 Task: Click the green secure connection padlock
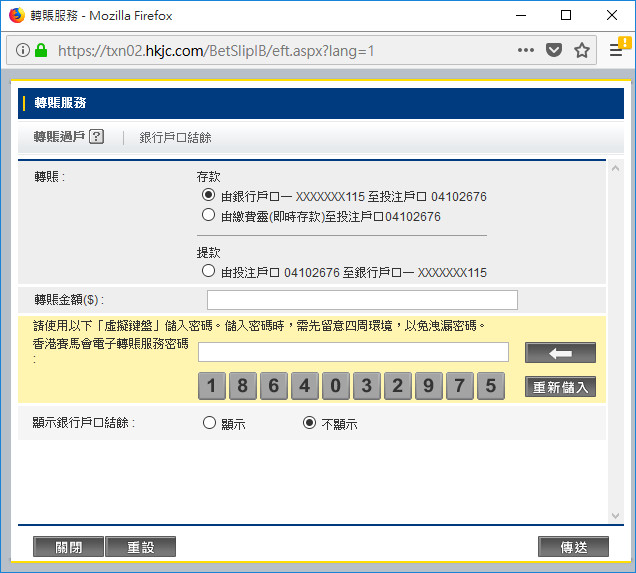tap(41, 50)
